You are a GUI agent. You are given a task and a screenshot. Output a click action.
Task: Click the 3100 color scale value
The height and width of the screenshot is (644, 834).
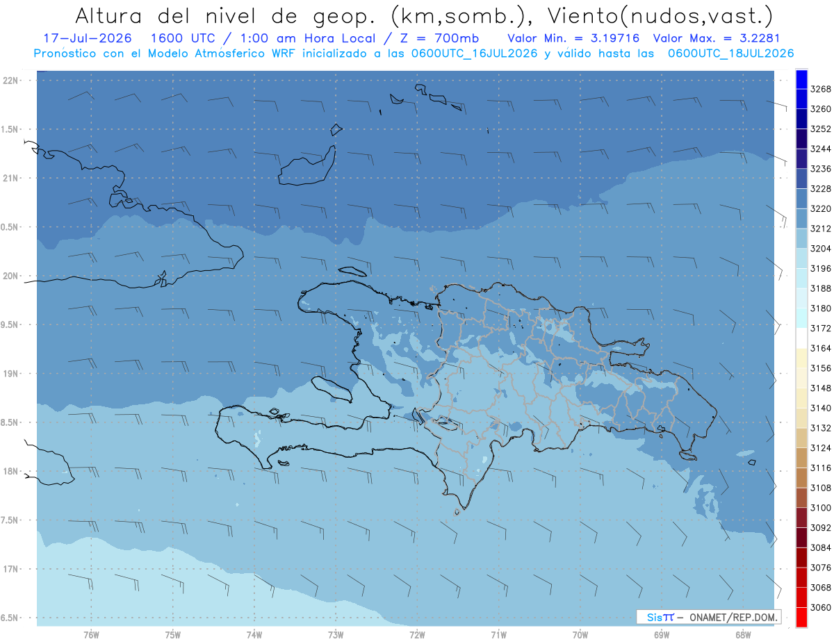coord(821,508)
